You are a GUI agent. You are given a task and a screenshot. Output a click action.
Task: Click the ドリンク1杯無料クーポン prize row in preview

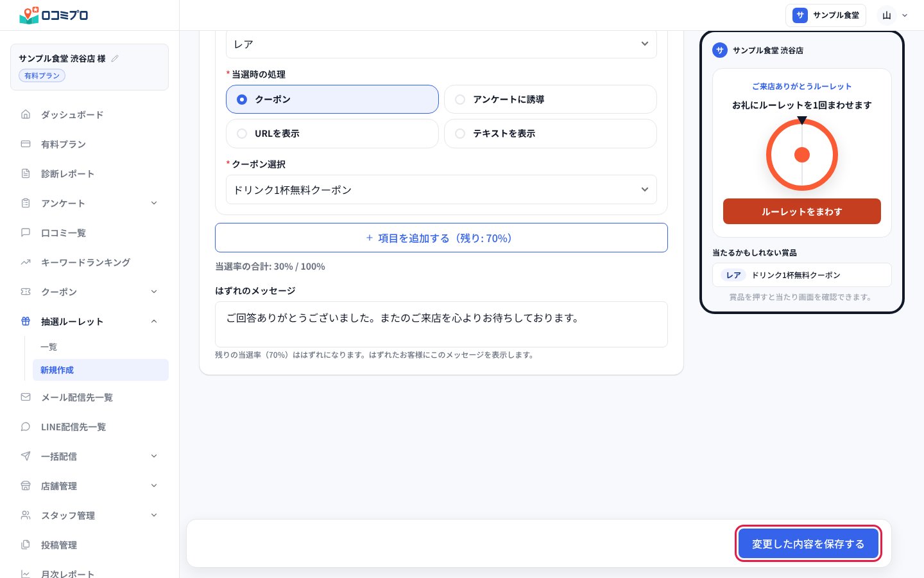(x=802, y=275)
